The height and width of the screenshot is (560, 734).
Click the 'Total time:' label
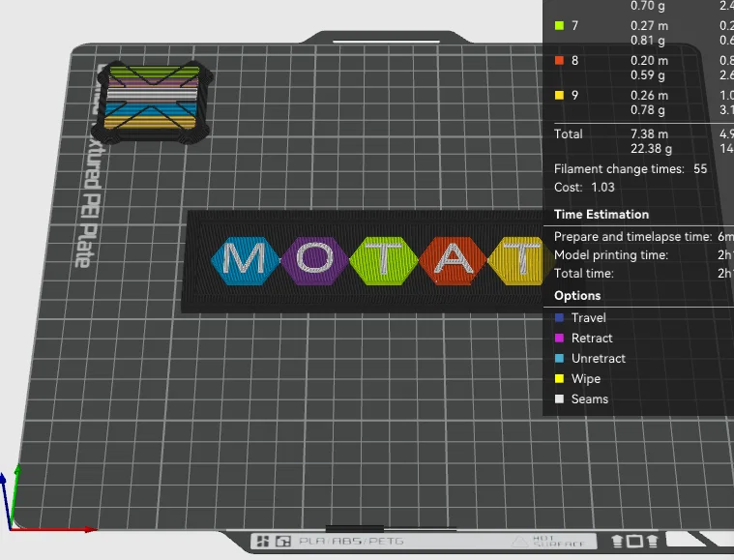point(584,274)
